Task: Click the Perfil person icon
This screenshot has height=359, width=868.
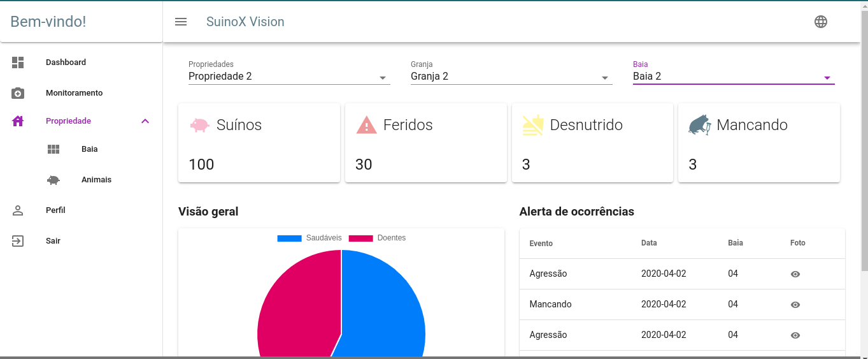Action: pyautogui.click(x=18, y=210)
